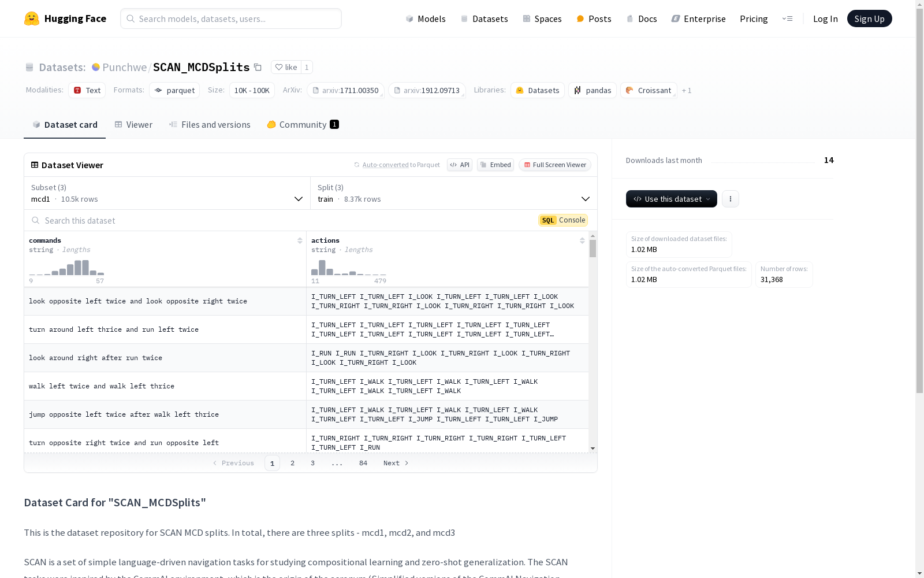Open the Punchwe profile link
924x578 pixels.
coord(125,67)
